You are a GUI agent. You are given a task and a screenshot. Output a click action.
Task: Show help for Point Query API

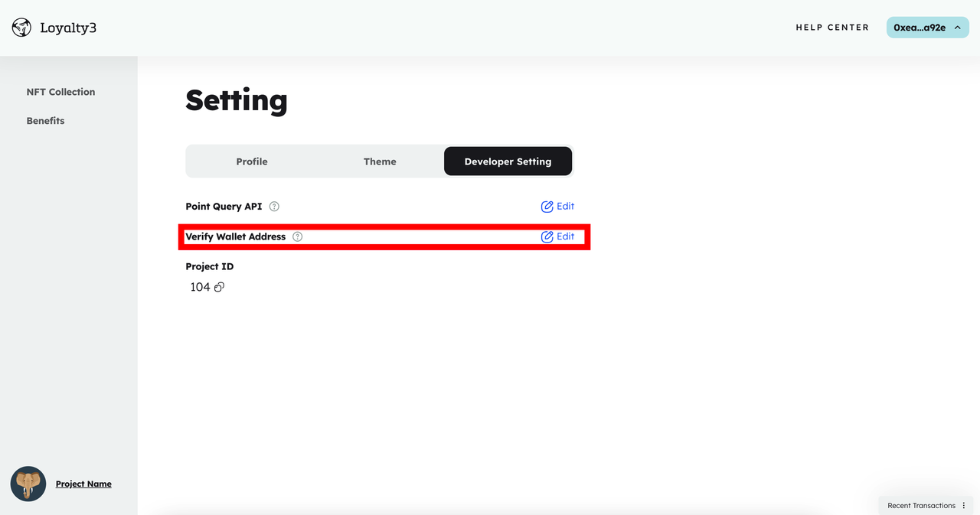pyautogui.click(x=274, y=207)
